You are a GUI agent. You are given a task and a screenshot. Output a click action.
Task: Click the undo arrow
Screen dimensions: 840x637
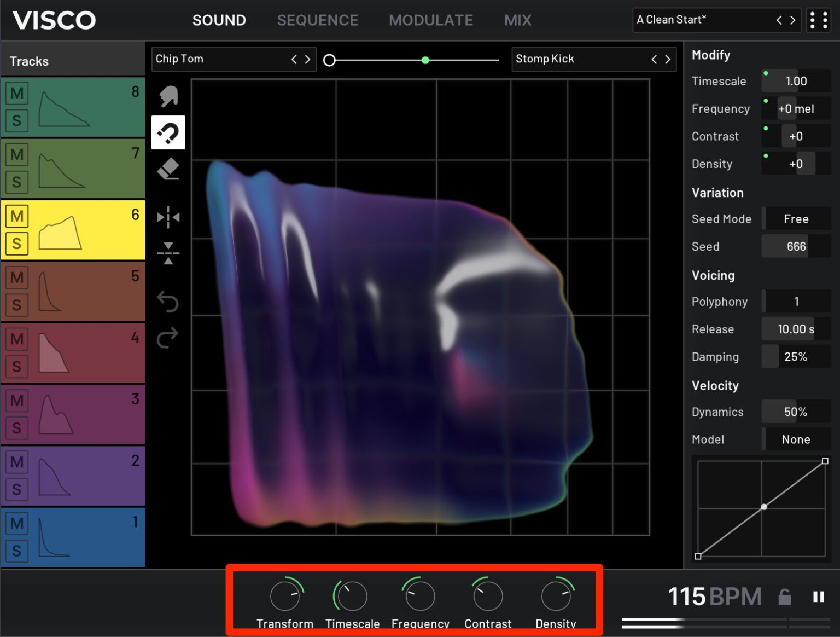coord(168,302)
